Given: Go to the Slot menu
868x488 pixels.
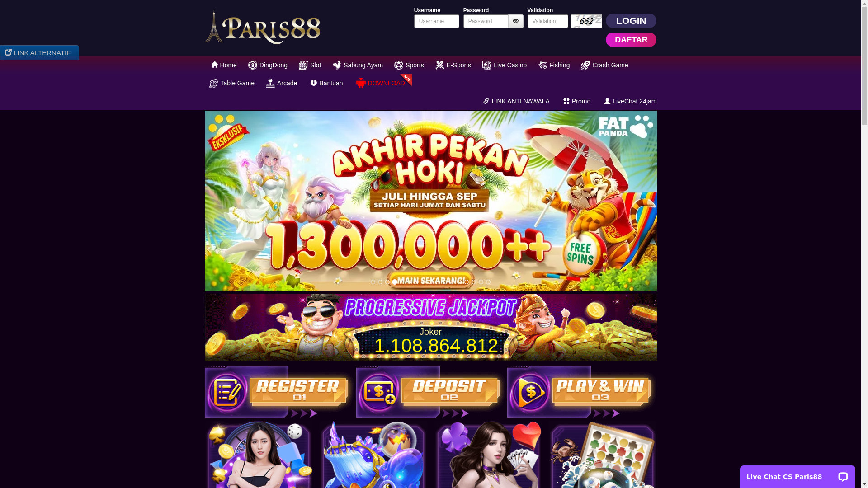Looking at the screenshot, I should click(310, 65).
